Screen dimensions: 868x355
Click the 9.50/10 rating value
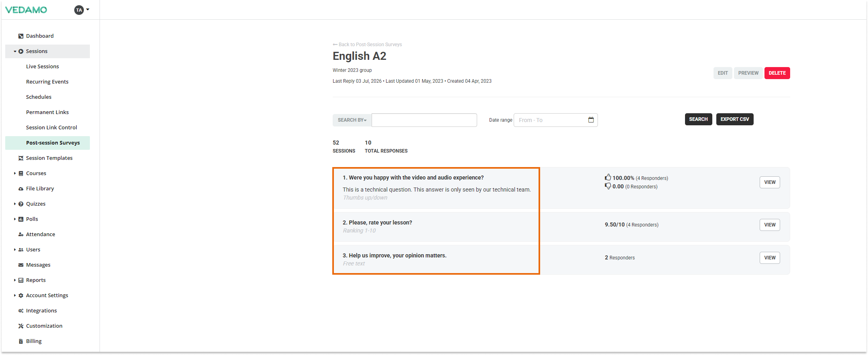click(615, 225)
